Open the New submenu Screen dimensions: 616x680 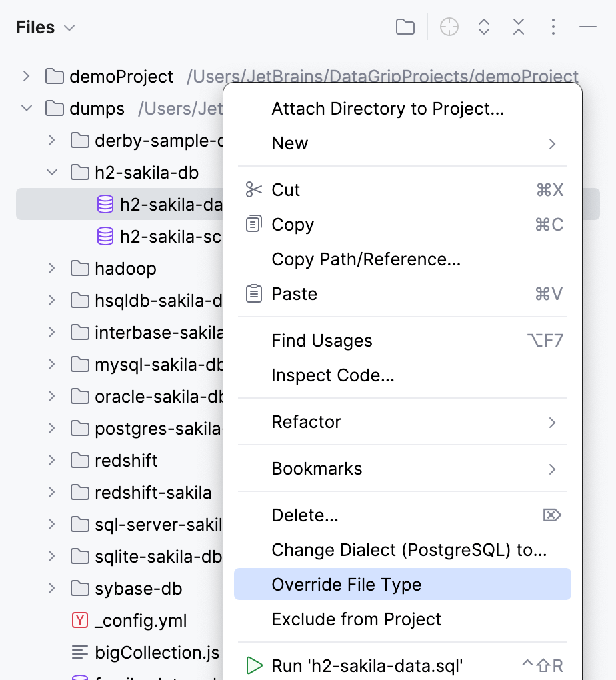[289, 143]
